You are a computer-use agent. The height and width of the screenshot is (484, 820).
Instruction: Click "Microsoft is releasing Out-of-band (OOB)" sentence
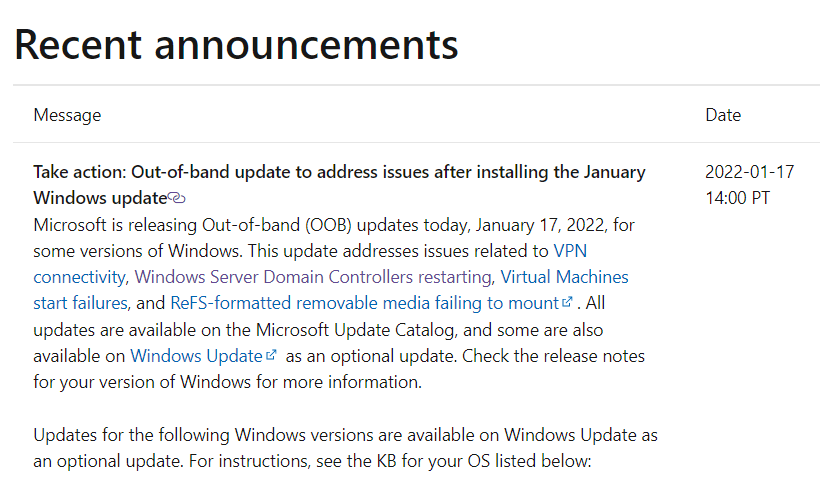click(x=192, y=225)
